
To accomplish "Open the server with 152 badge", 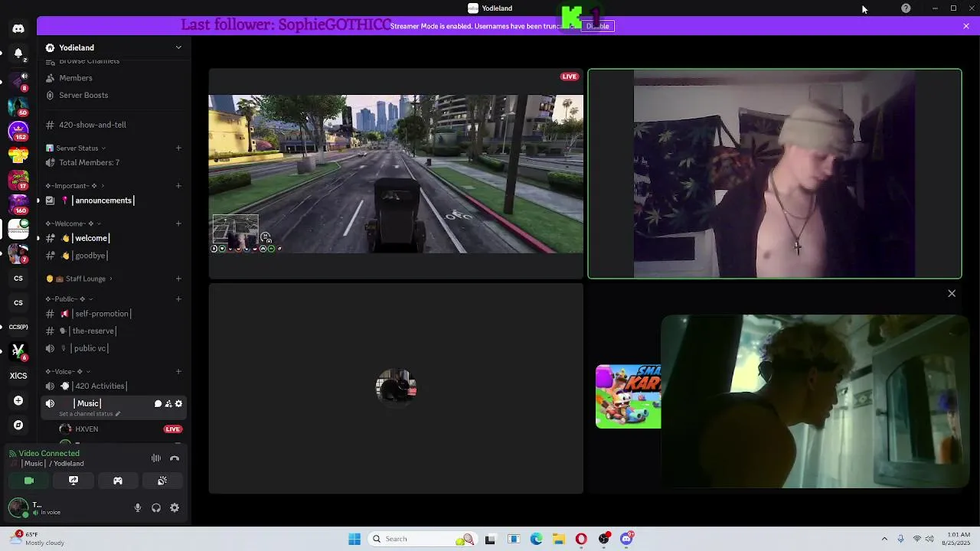I will [x=18, y=131].
